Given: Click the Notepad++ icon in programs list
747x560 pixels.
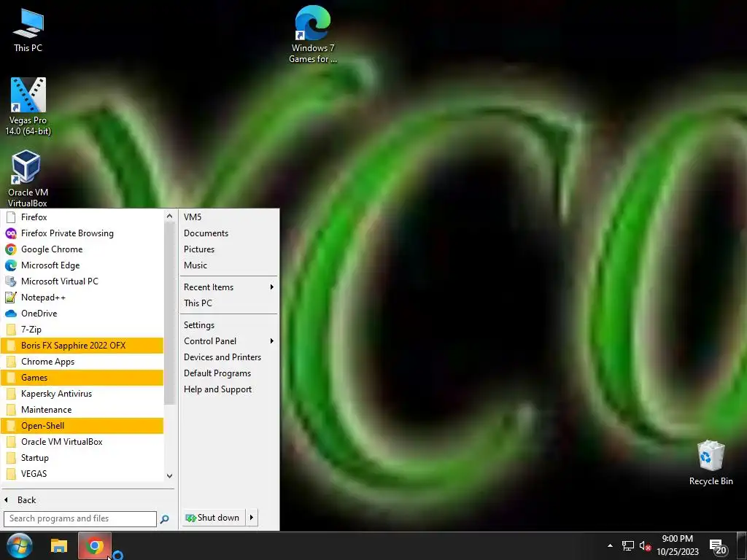Looking at the screenshot, I should tap(10, 297).
